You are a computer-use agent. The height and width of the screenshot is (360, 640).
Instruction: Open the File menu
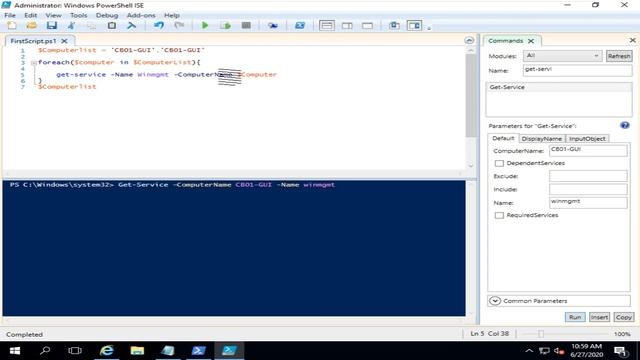click(10, 15)
